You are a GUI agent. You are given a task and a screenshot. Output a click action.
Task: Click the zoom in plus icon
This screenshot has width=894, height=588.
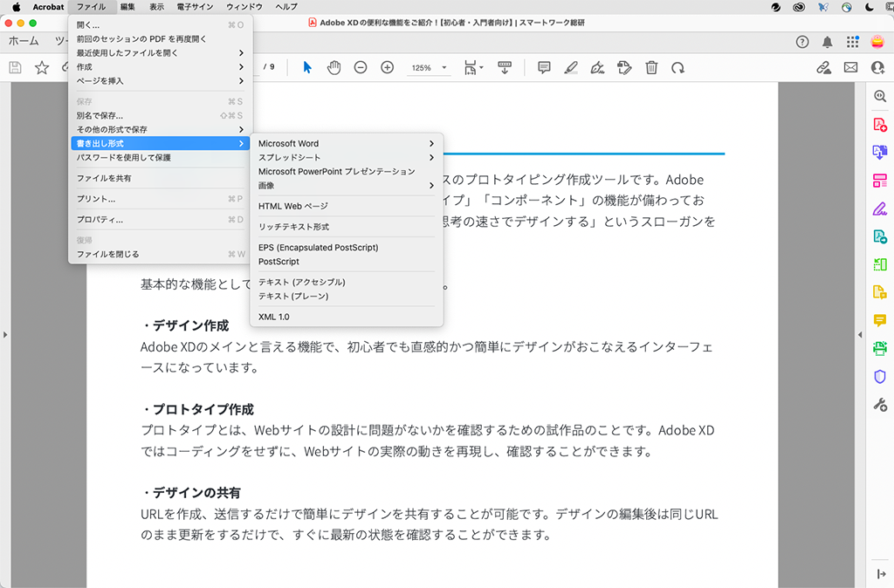coord(387,68)
